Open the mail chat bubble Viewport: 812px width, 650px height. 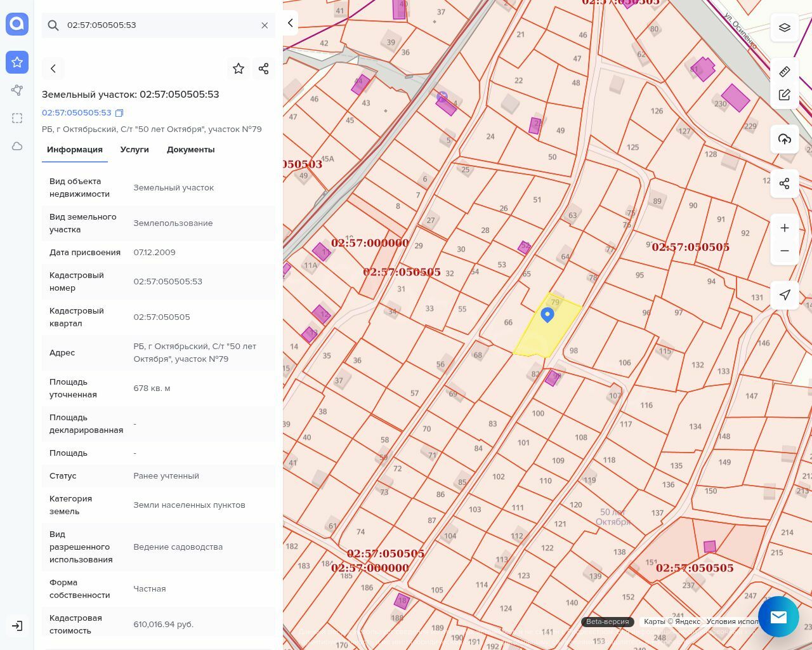click(778, 616)
